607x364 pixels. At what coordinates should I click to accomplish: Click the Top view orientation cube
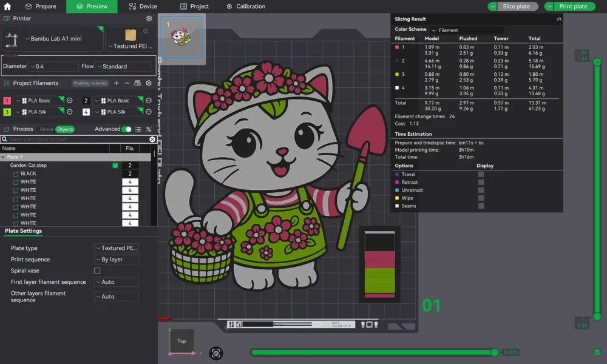click(181, 341)
